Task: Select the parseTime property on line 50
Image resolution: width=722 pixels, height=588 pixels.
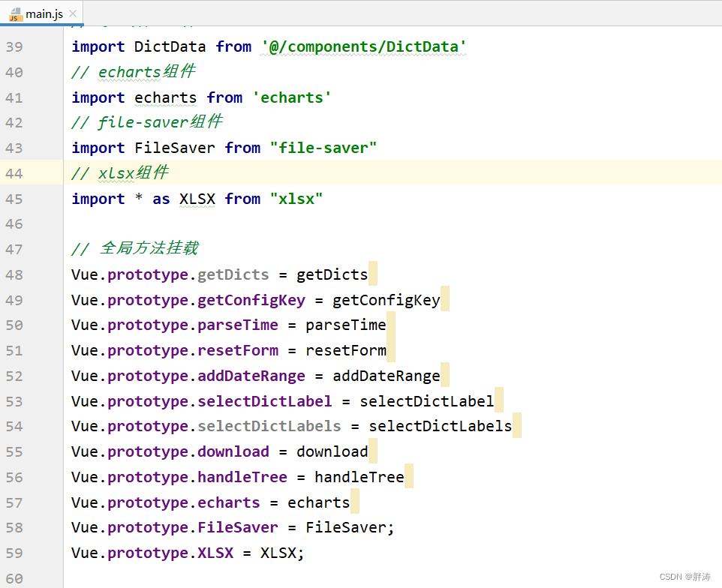Action: [238, 324]
